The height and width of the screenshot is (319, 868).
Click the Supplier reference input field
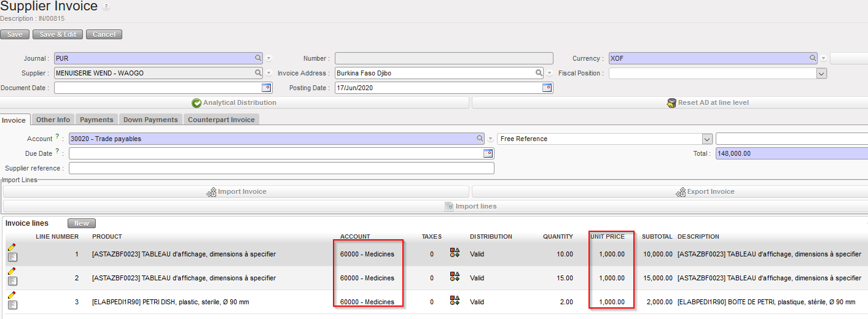[x=281, y=168]
